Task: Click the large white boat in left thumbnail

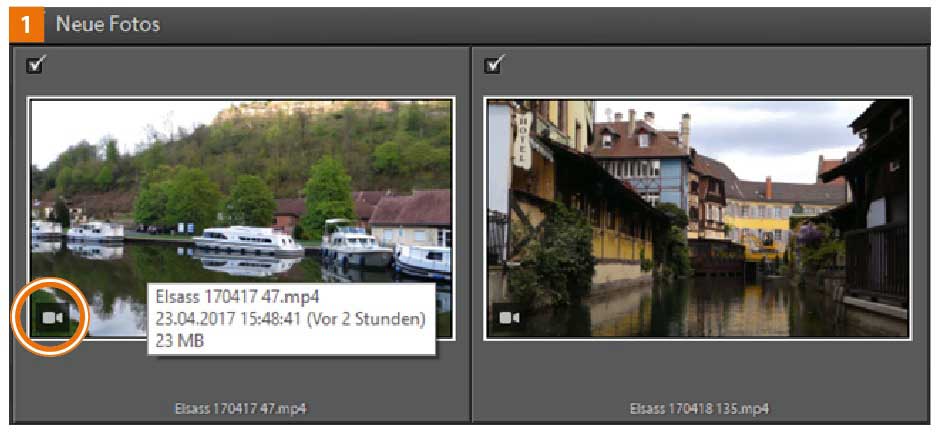Action: (248, 241)
